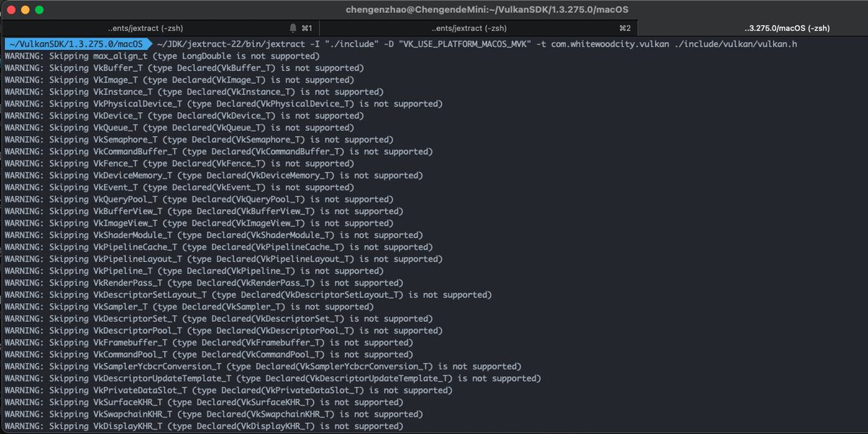Minimize the terminal with yellow button
Viewport: 868px width, 434px height.
[25, 10]
